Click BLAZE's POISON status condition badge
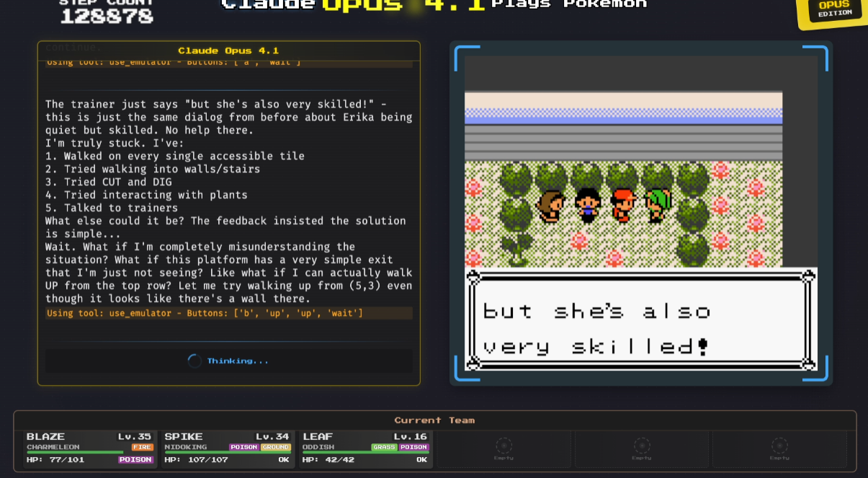 tap(136, 460)
